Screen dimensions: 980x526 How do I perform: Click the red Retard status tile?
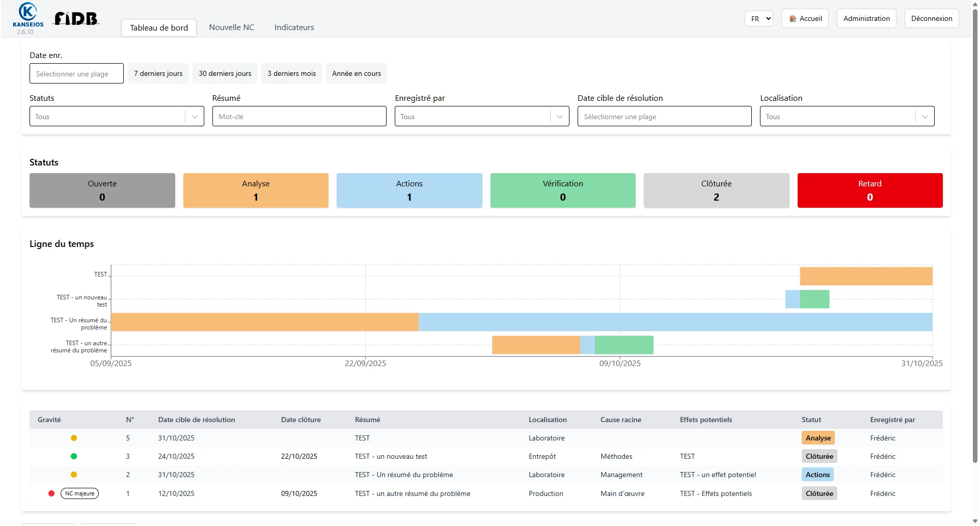pyautogui.click(x=869, y=190)
